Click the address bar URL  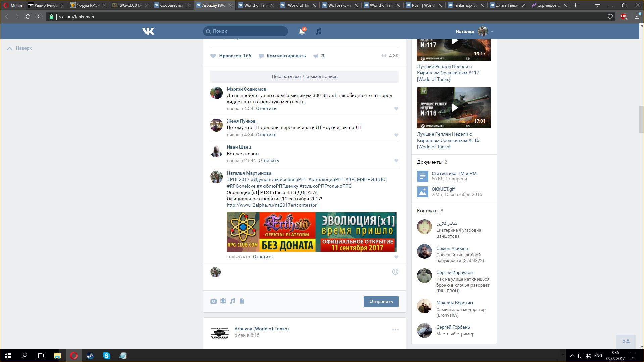pos(77,17)
